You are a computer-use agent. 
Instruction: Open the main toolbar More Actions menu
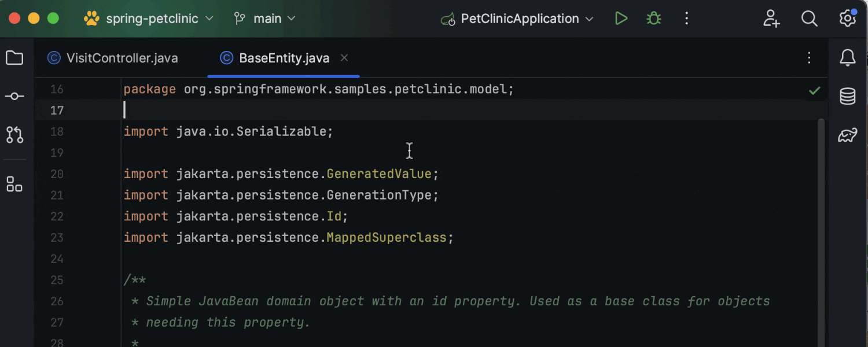point(686,18)
